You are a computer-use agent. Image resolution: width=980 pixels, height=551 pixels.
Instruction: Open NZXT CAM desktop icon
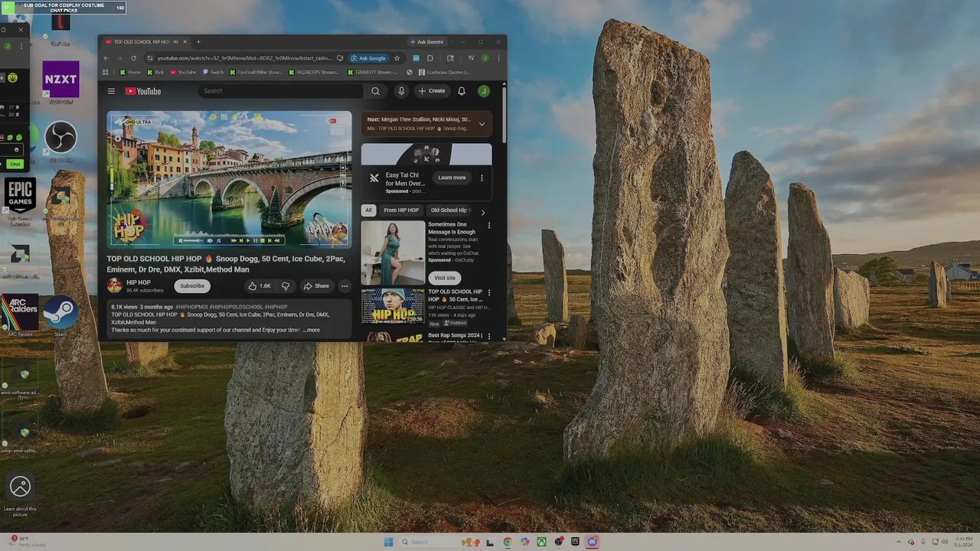click(x=60, y=82)
